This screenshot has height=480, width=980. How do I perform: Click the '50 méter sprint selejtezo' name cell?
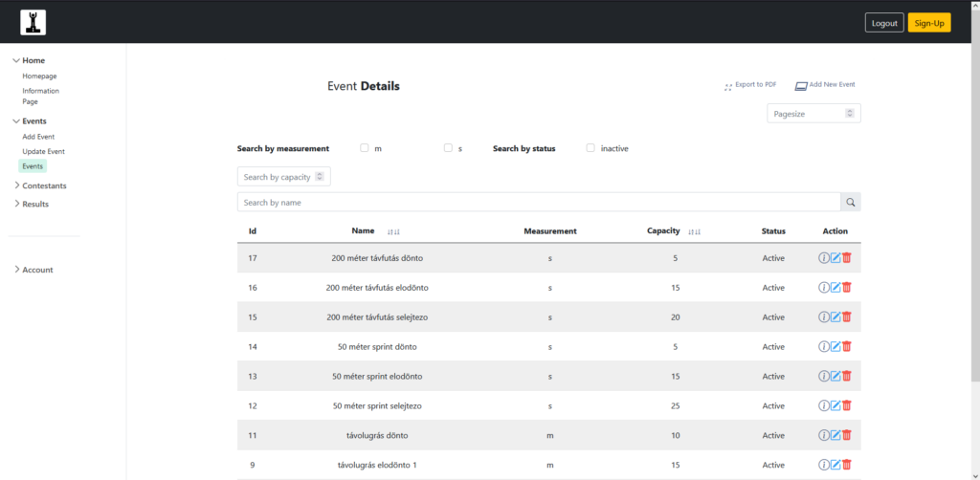pos(379,405)
